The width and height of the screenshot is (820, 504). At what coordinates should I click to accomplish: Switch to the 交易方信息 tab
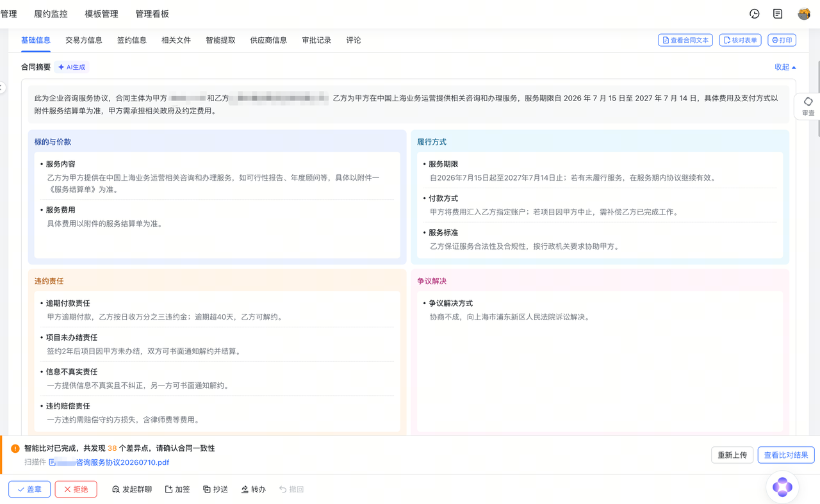coord(84,40)
